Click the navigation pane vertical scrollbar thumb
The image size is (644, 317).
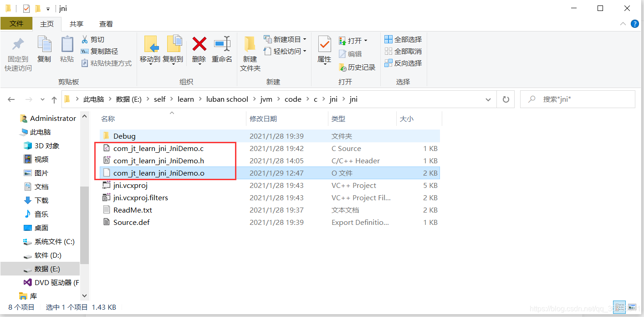pos(85,225)
